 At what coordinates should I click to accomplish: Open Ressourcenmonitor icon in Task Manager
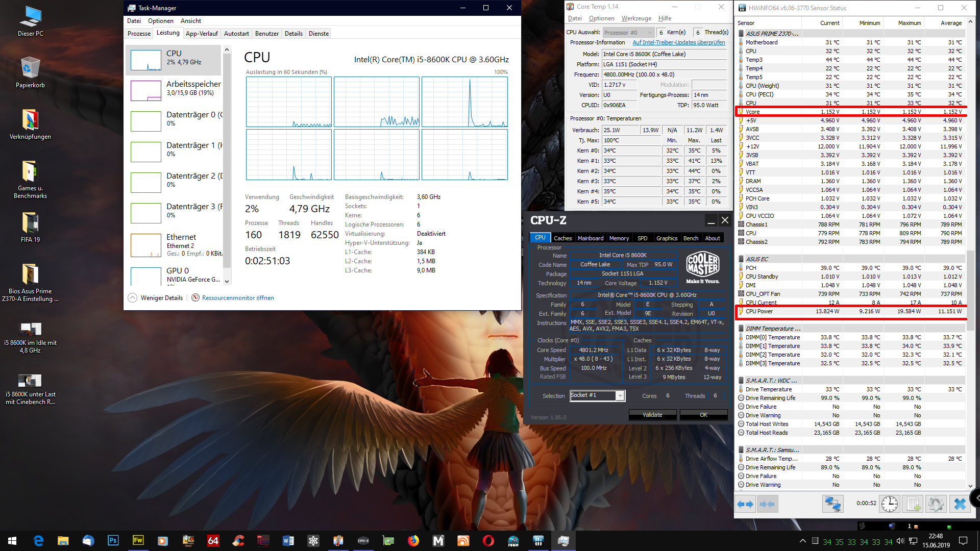(x=195, y=298)
